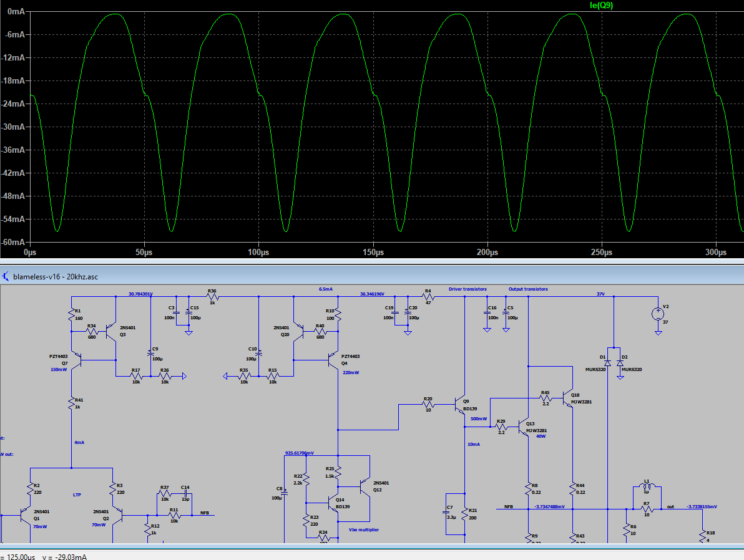Select resistor R1 160
The image size is (744, 560).
[72, 315]
